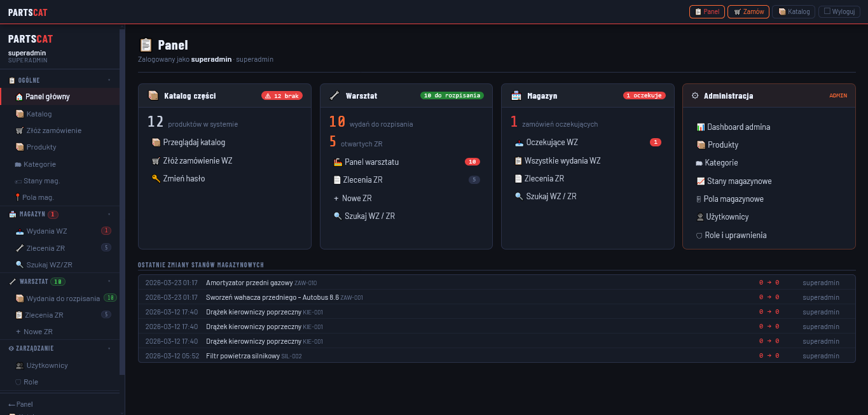
Task: Click the Zamów button in the top bar
Action: click(x=748, y=11)
